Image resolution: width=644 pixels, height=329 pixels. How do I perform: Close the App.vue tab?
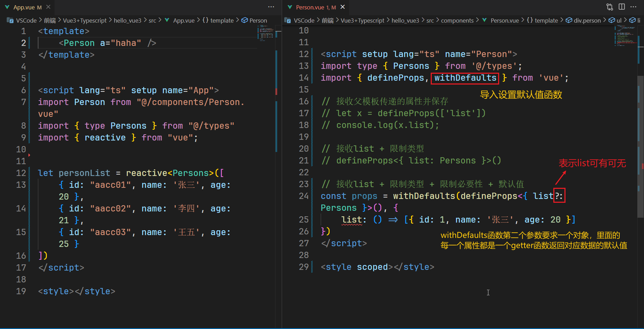(48, 7)
